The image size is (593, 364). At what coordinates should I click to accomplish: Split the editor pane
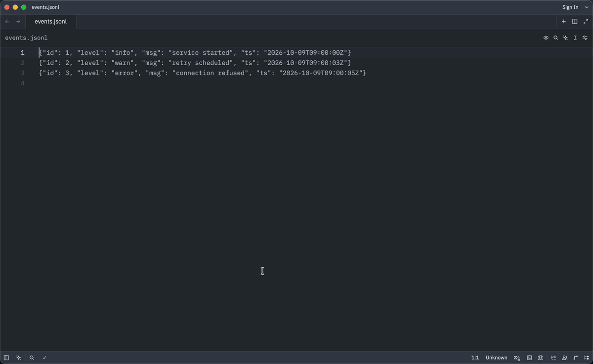coord(575,21)
